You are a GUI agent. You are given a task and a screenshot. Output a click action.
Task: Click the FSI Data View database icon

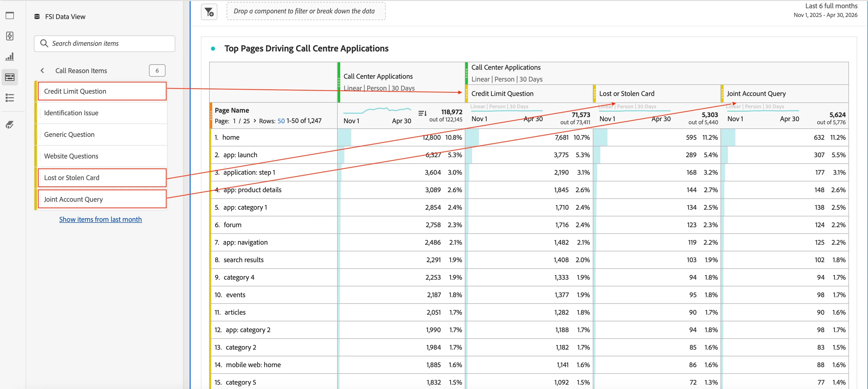pyautogui.click(x=37, y=16)
